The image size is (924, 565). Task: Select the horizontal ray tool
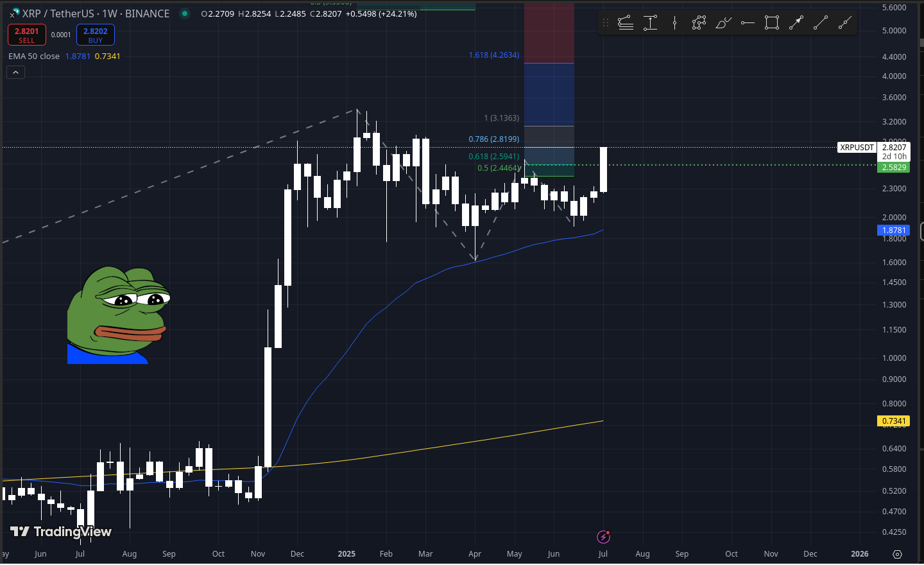[x=748, y=23]
